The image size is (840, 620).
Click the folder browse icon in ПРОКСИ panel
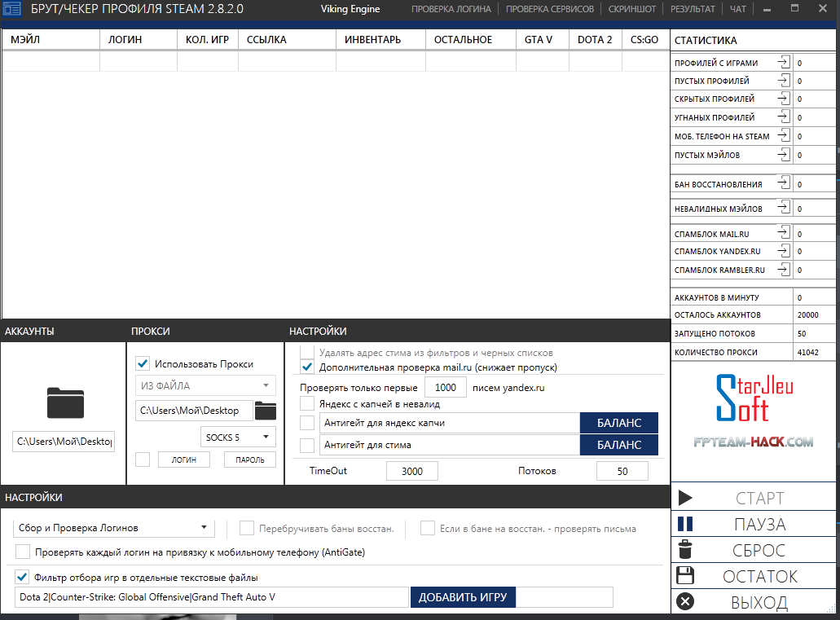point(265,411)
